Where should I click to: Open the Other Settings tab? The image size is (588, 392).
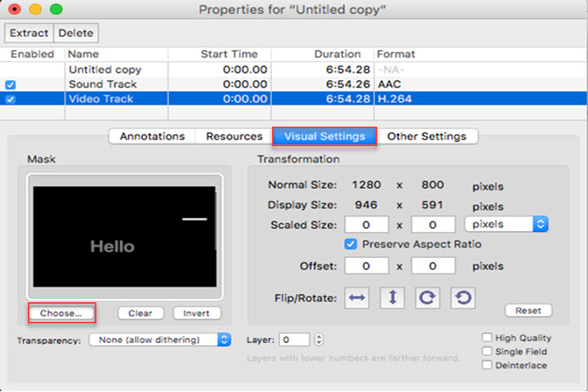tap(426, 136)
